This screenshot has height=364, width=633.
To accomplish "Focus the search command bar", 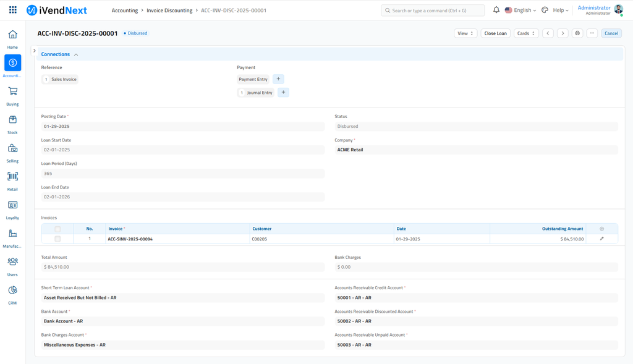I will (433, 11).
